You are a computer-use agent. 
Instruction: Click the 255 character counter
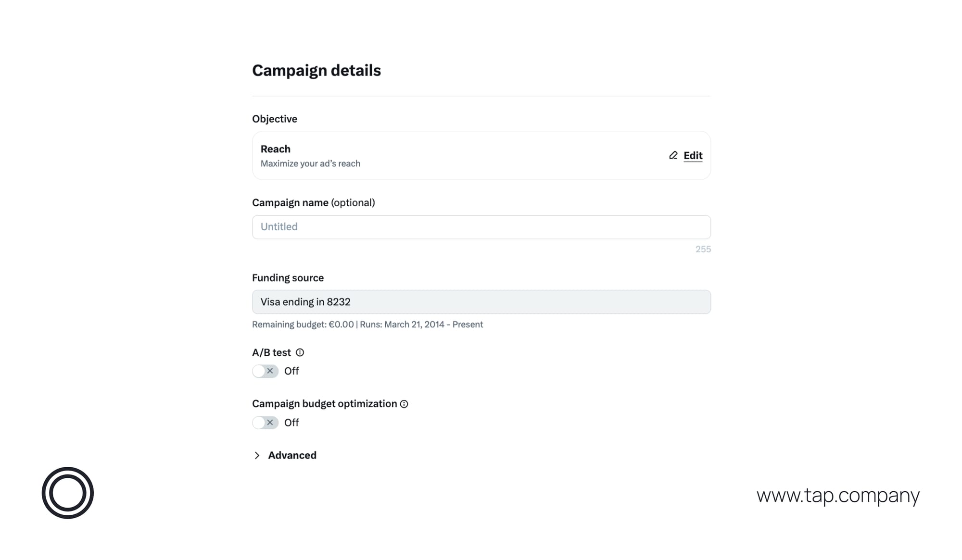pyautogui.click(x=703, y=249)
